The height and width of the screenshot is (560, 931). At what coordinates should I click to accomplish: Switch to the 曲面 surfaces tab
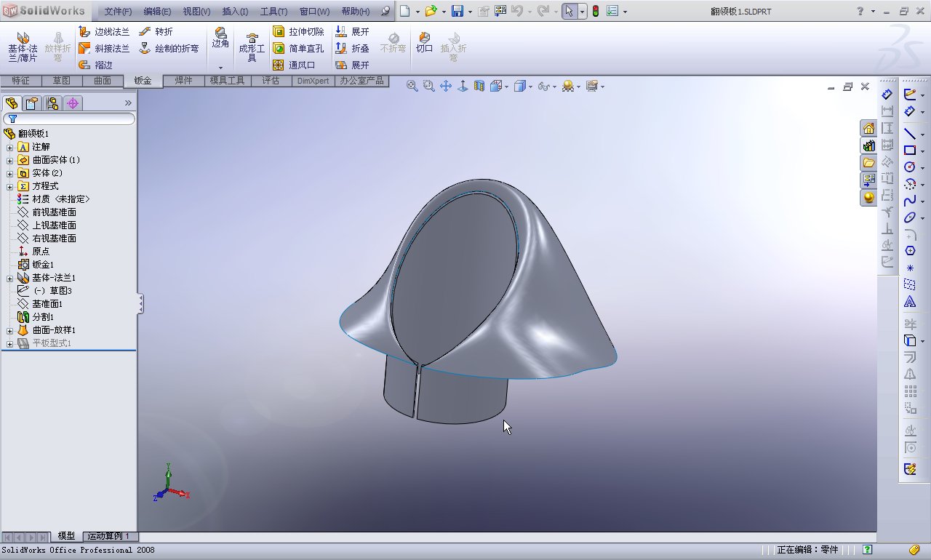(x=103, y=81)
